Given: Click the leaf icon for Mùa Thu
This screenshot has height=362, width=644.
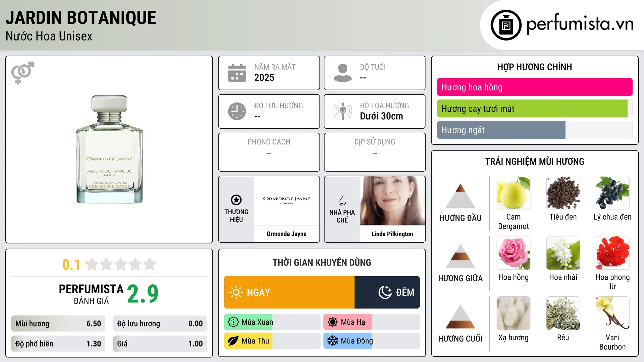Looking at the screenshot, I should [x=233, y=341].
